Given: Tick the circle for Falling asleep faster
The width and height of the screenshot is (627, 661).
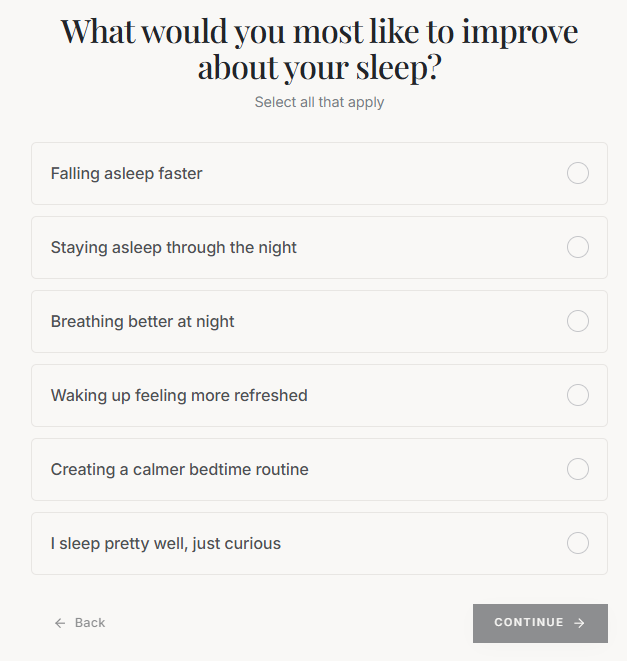Looking at the screenshot, I should pyautogui.click(x=578, y=173).
